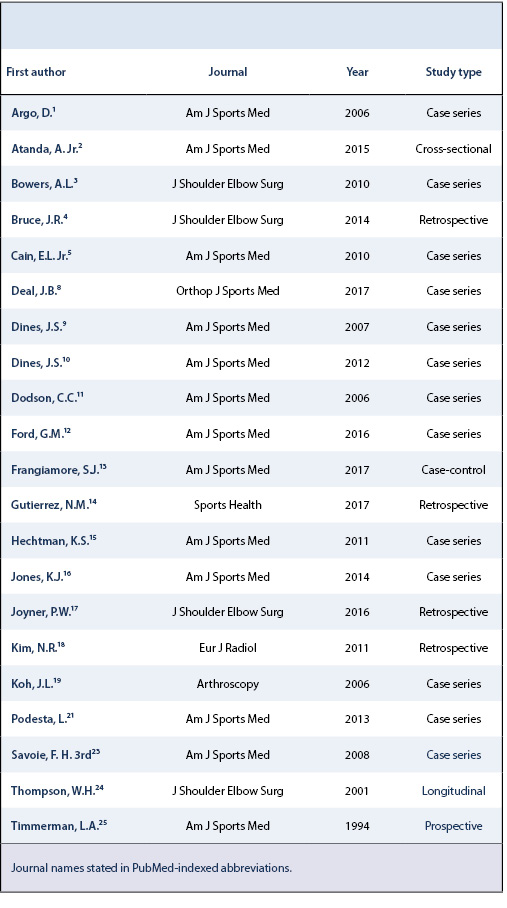Click the Prospective study type for Timmerman
This screenshot has height=908, width=507.
453,826
